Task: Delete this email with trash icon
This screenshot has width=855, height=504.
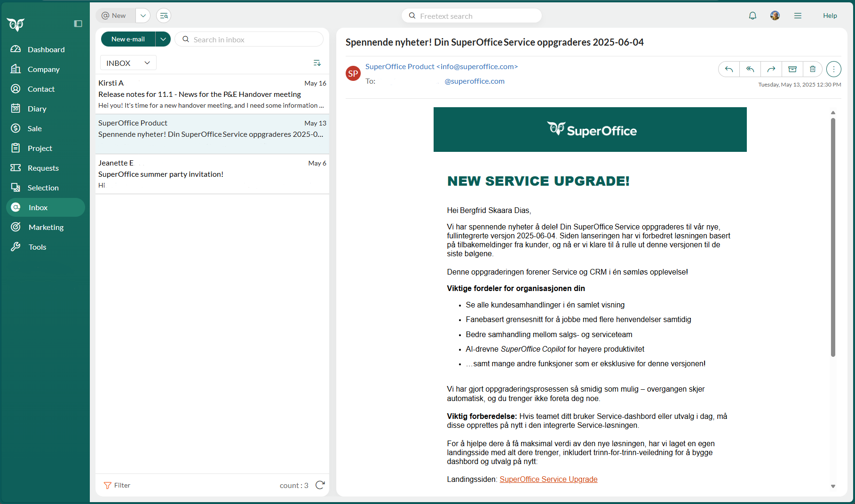Action: [813, 69]
